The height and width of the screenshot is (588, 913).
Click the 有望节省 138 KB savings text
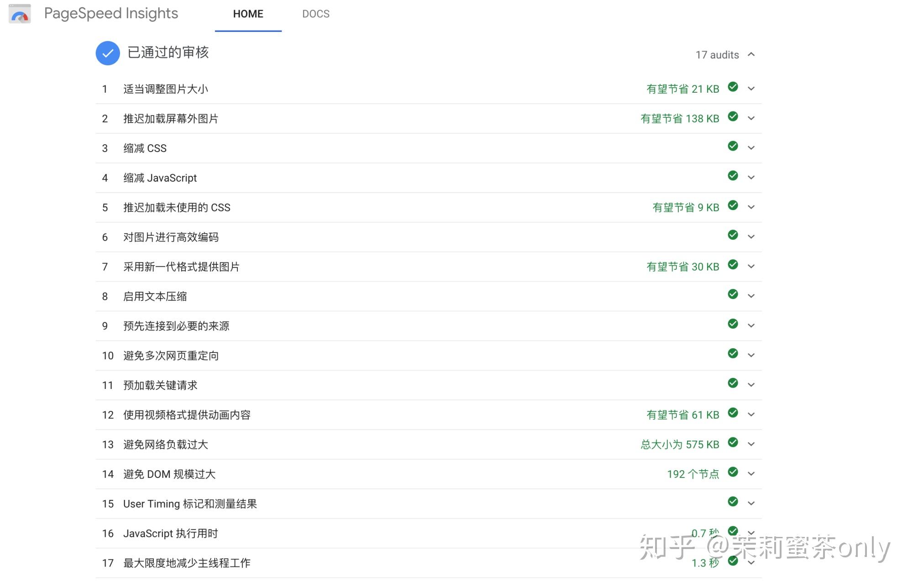click(679, 119)
